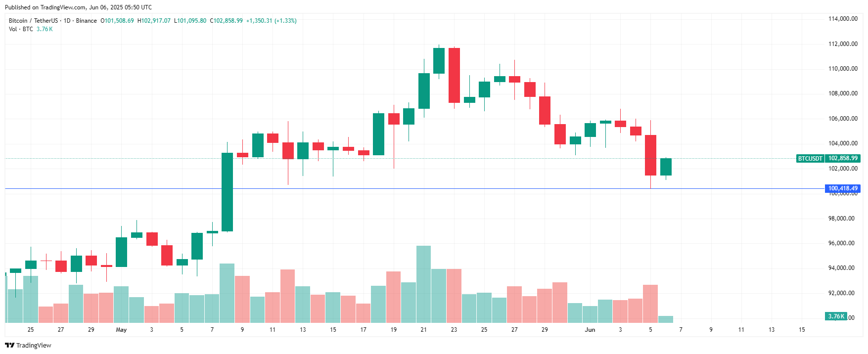Click the red candle on Jun 5
The height and width of the screenshot is (354, 868).
pyautogui.click(x=650, y=155)
